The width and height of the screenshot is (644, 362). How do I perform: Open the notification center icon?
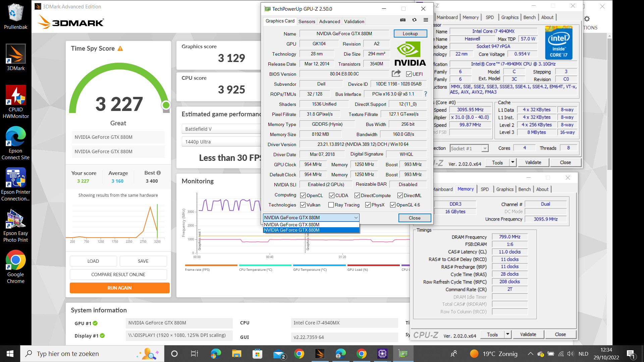tap(631, 354)
